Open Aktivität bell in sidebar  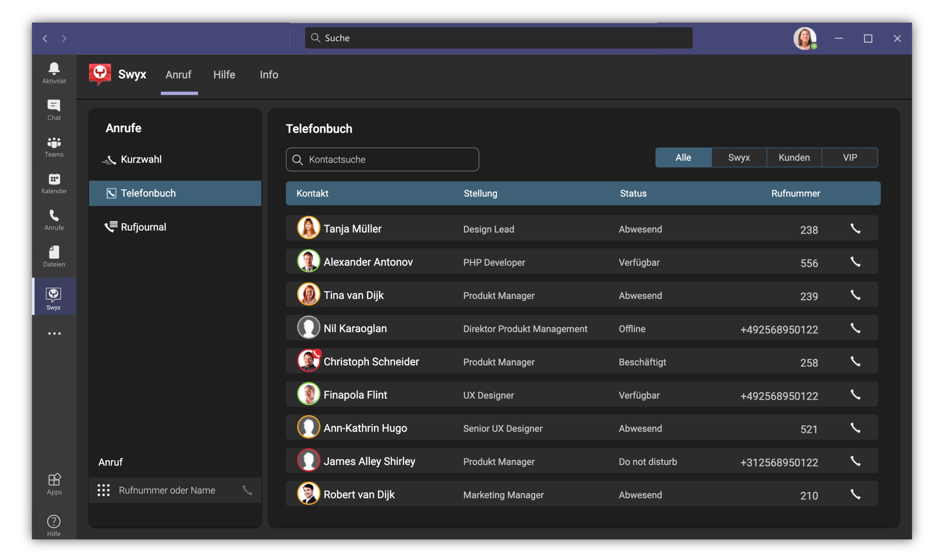coord(54,73)
